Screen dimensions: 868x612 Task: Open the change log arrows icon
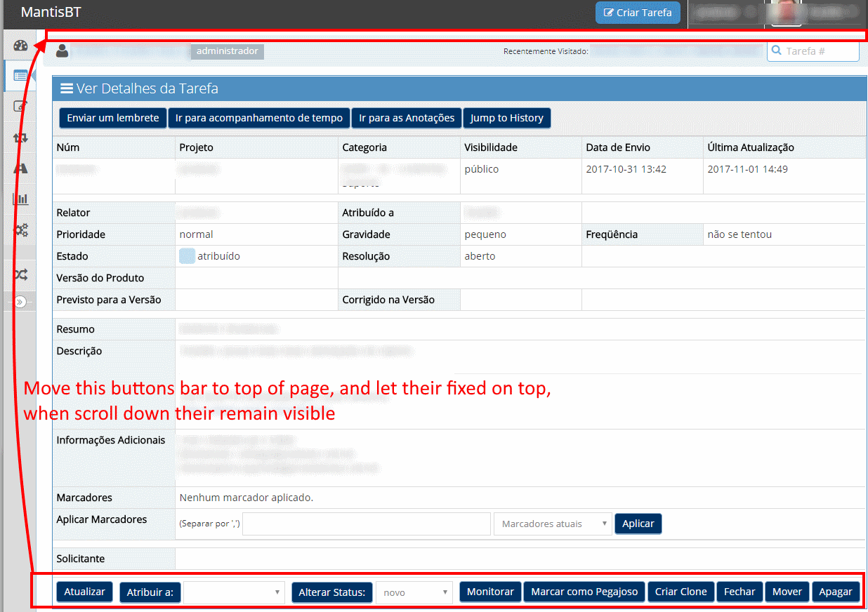pos(20,138)
